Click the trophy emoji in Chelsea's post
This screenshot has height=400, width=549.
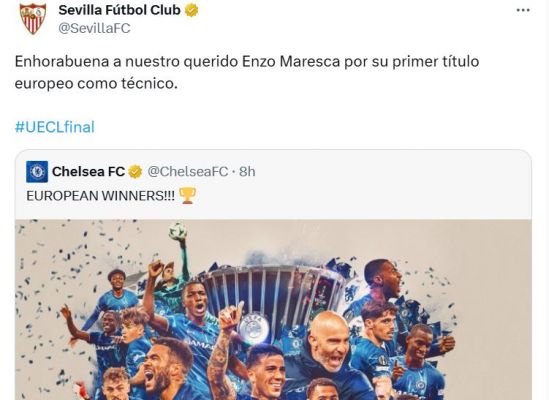(x=187, y=195)
